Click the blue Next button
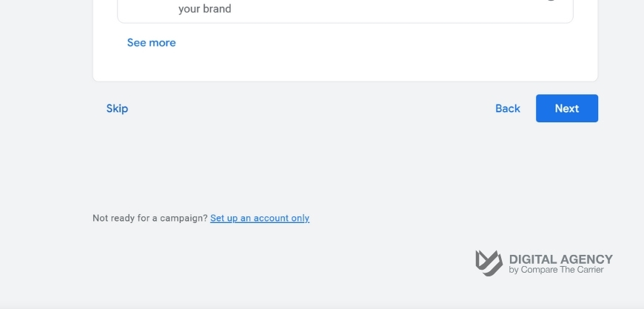Image resolution: width=644 pixels, height=309 pixels. pos(567,108)
